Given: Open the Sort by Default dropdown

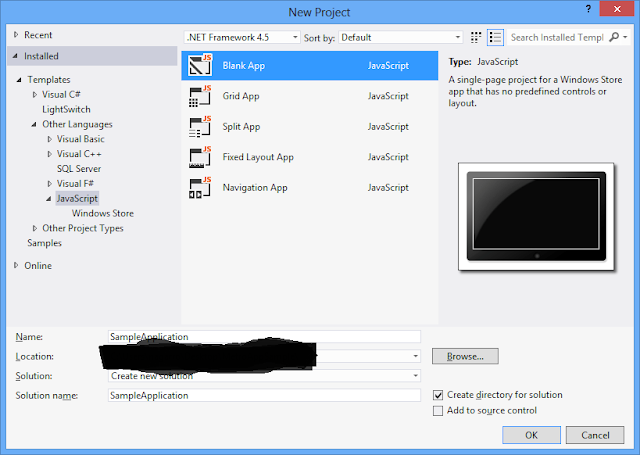Looking at the screenshot, I should click(x=400, y=38).
